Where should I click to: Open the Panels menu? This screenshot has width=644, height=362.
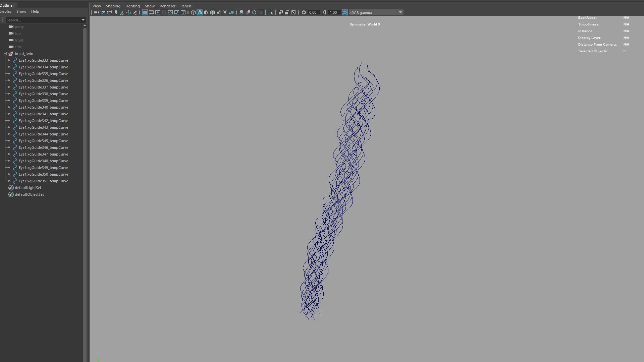(185, 6)
